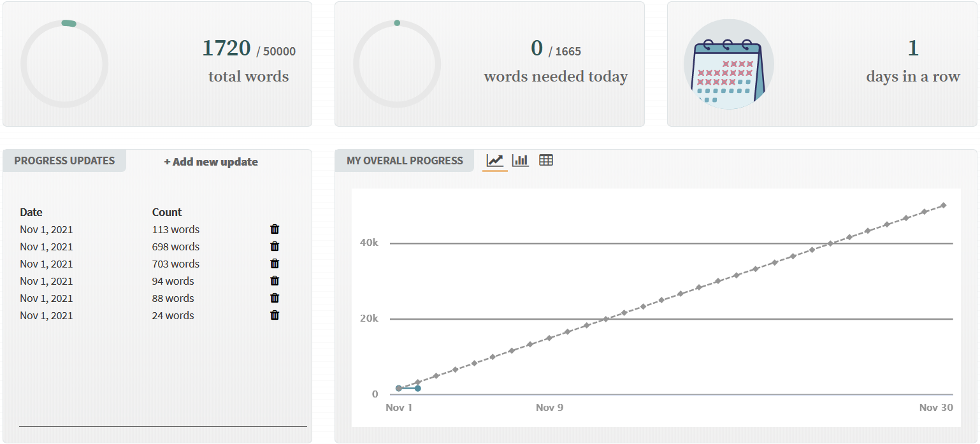Screen dimensions: 980x444
Task: Delete the 88 words progress update
Action: point(275,298)
